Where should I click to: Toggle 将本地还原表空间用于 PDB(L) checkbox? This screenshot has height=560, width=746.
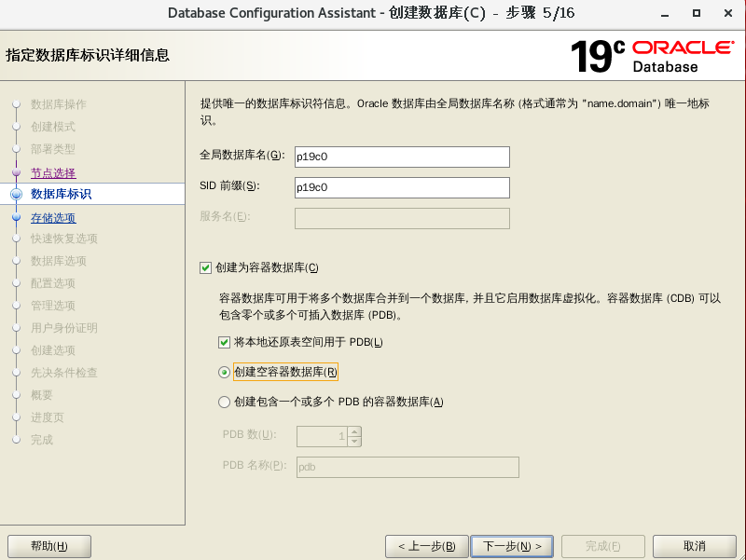[224, 342]
